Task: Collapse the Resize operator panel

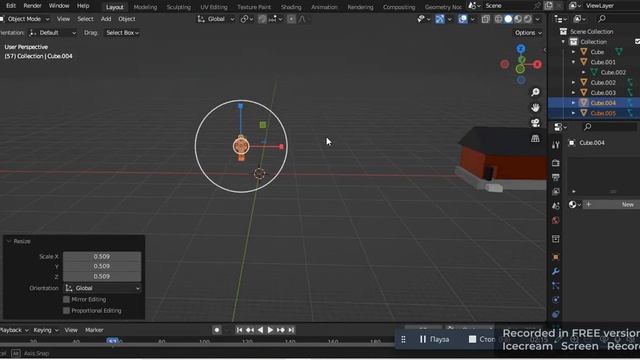Action: pyautogui.click(x=9, y=241)
